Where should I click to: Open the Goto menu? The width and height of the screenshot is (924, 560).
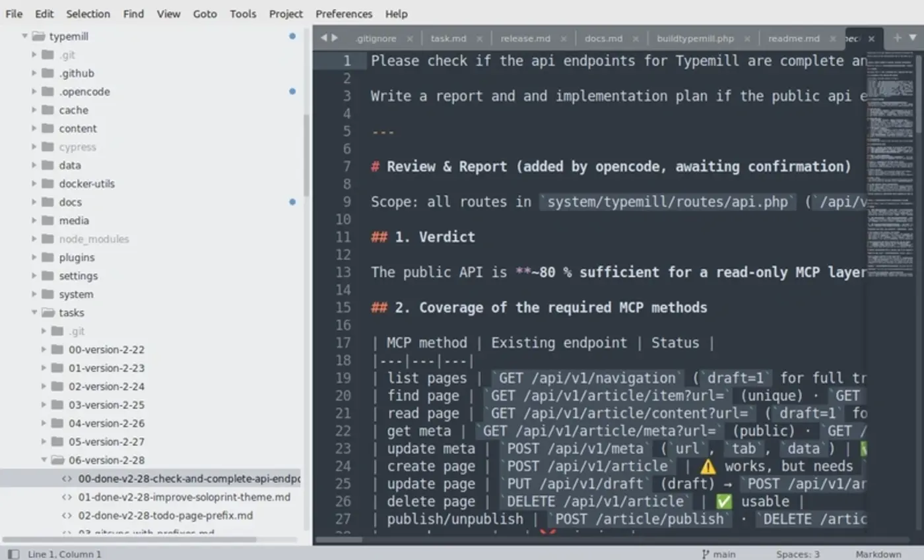[205, 14]
